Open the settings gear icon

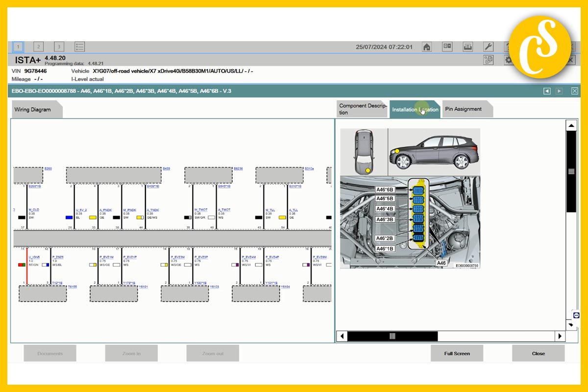(509, 60)
